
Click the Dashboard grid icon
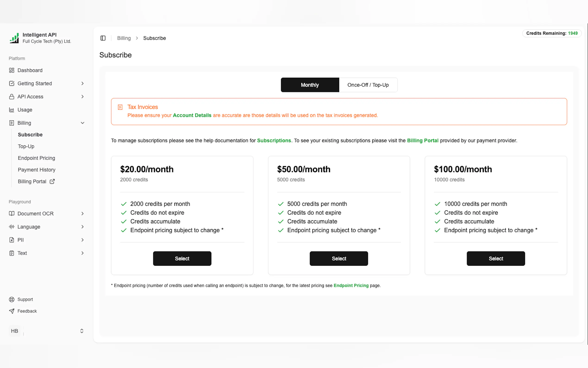click(x=11, y=70)
